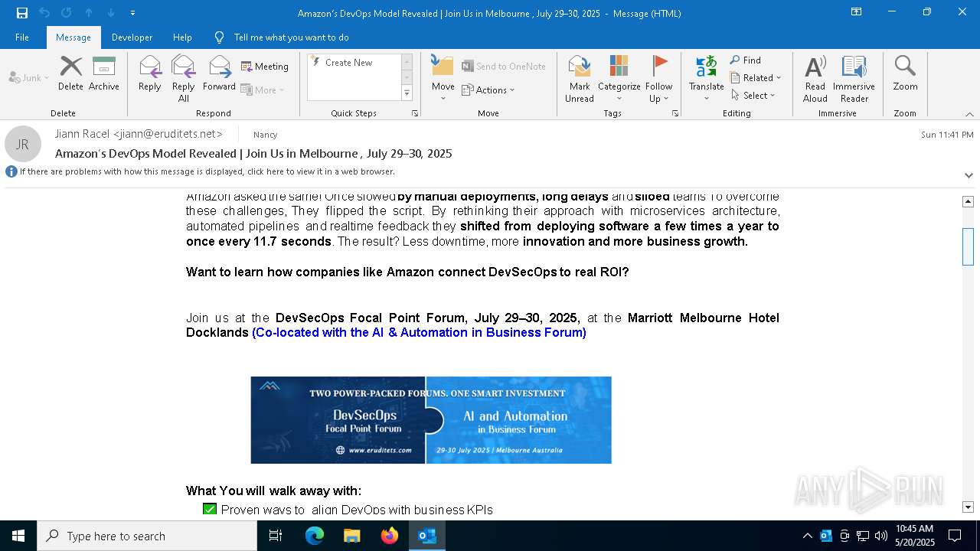Open the More respond options dropdown

pos(263,90)
